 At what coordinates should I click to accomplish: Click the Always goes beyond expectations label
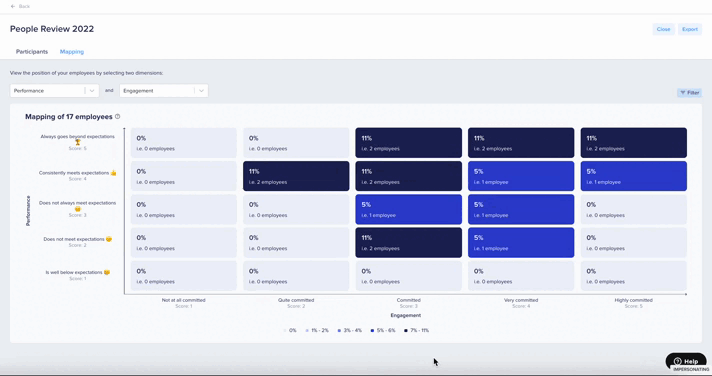pyautogui.click(x=78, y=136)
